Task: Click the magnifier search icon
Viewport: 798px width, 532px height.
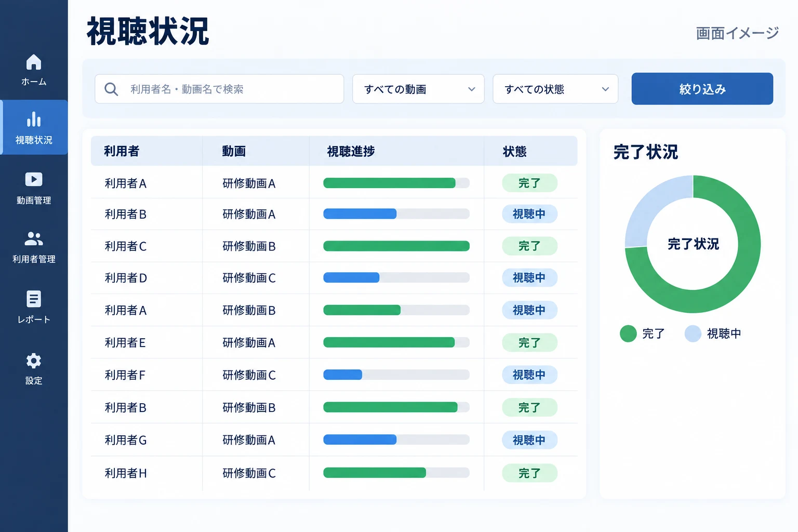Action: point(111,89)
